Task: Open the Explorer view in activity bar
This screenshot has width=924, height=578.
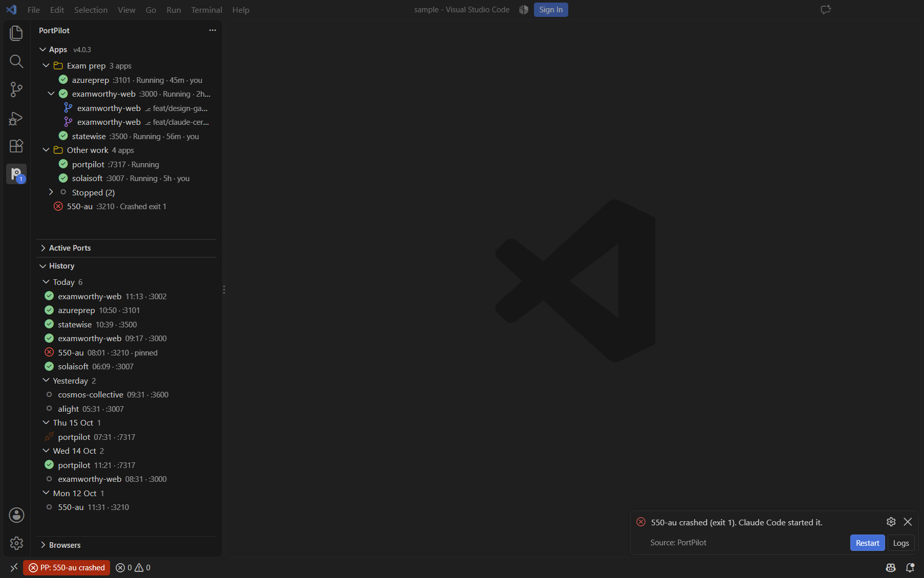Action: click(16, 33)
